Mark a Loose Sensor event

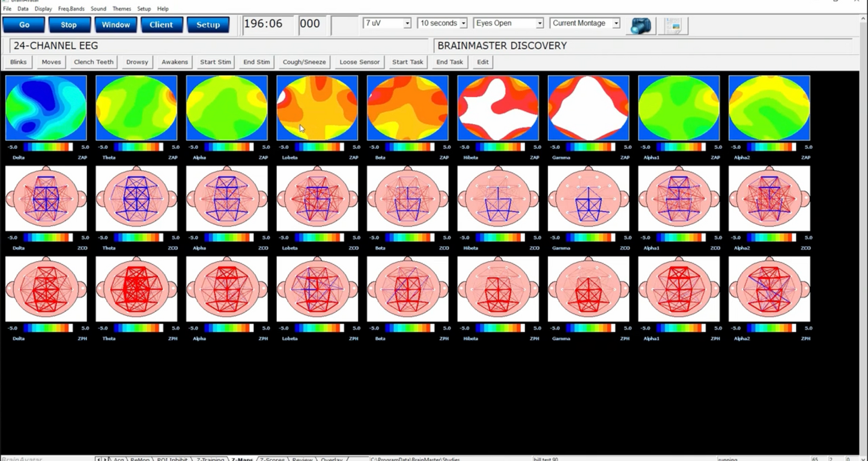[359, 62]
